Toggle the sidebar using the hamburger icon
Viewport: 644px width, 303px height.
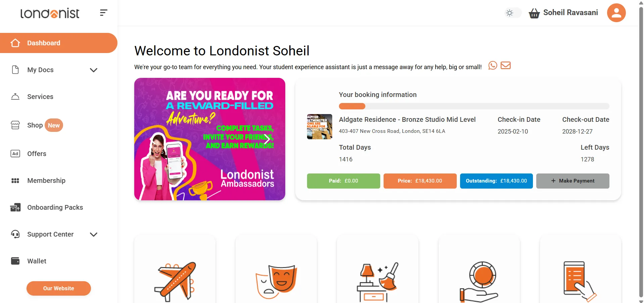(x=103, y=13)
